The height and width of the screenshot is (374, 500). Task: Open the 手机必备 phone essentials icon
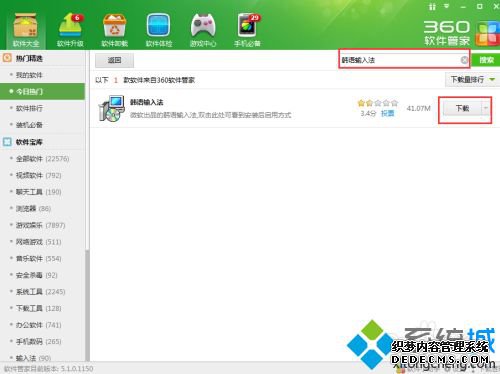point(247,30)
